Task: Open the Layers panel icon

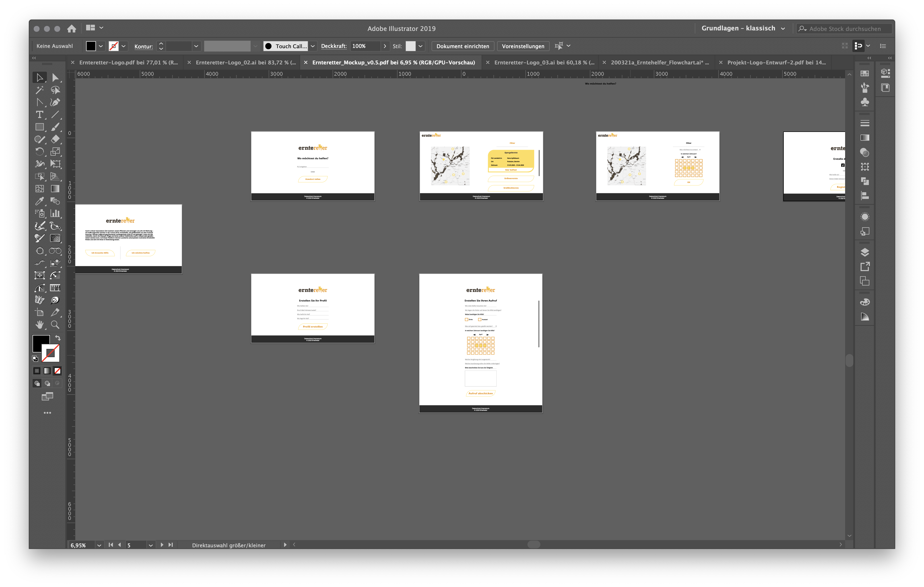Action: (864, 252)
